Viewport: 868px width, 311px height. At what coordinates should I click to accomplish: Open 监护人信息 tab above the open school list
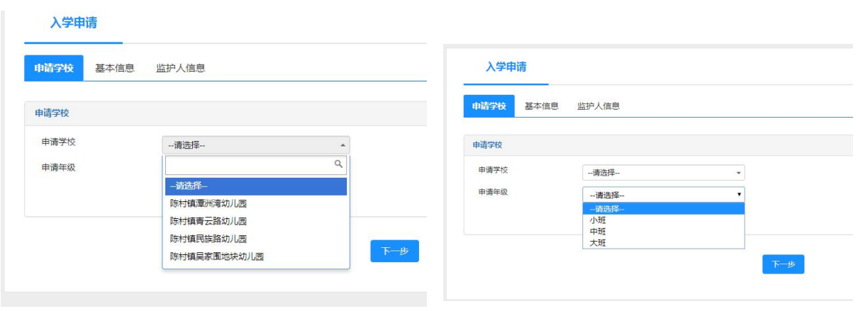(x=181, y=69)
